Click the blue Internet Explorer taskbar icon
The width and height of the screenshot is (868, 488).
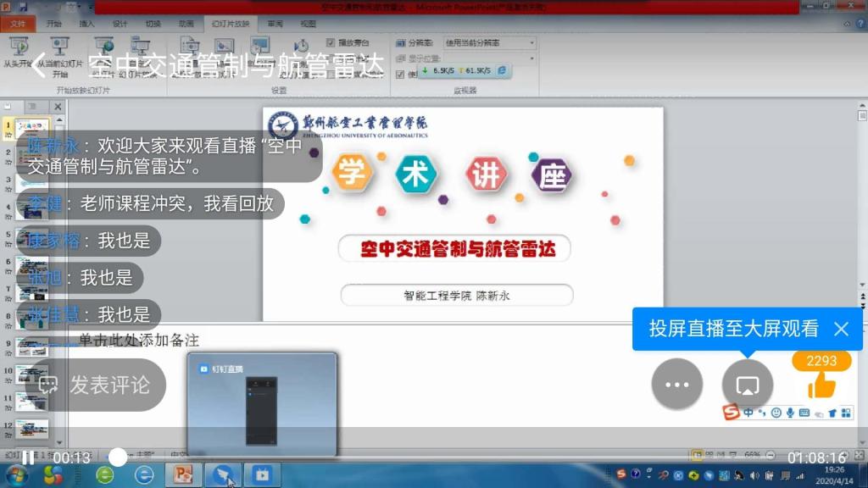point(144,474)
